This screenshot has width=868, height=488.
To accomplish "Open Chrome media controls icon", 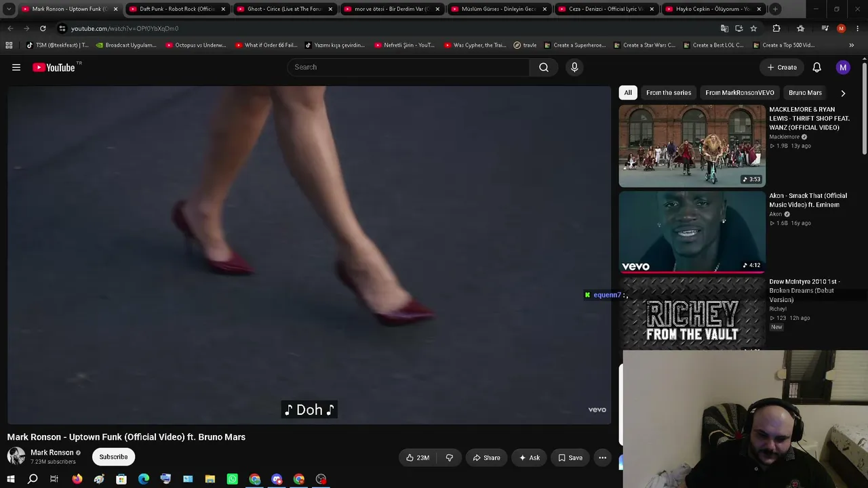I will coord(825,28).
